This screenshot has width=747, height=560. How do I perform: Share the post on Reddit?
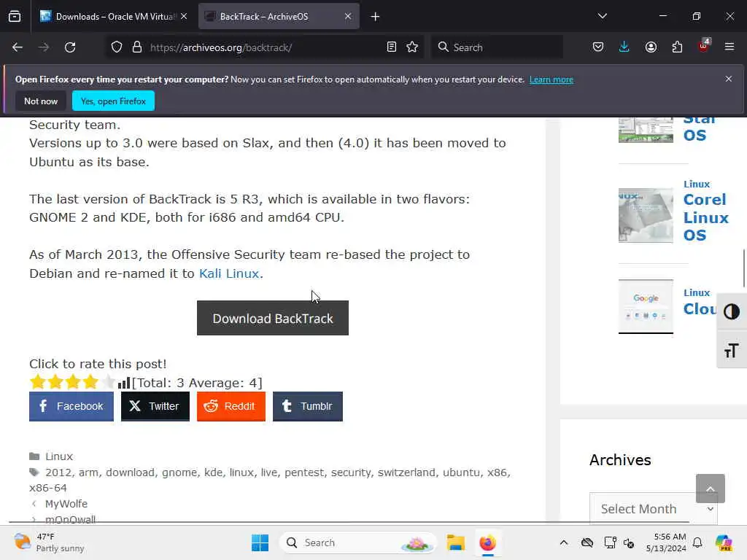click(231, 406)
